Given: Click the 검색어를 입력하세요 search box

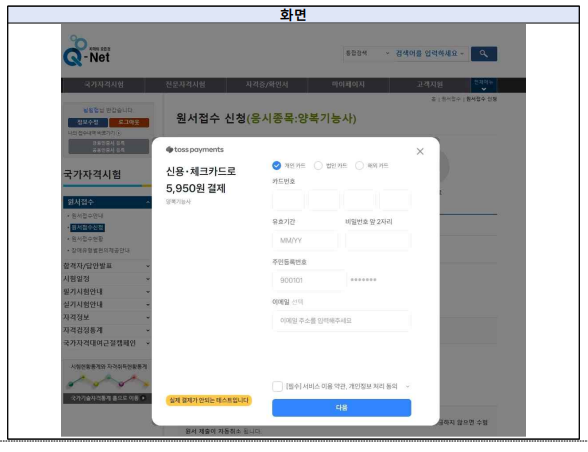Looking at the screenshot, I should [430, 54].
